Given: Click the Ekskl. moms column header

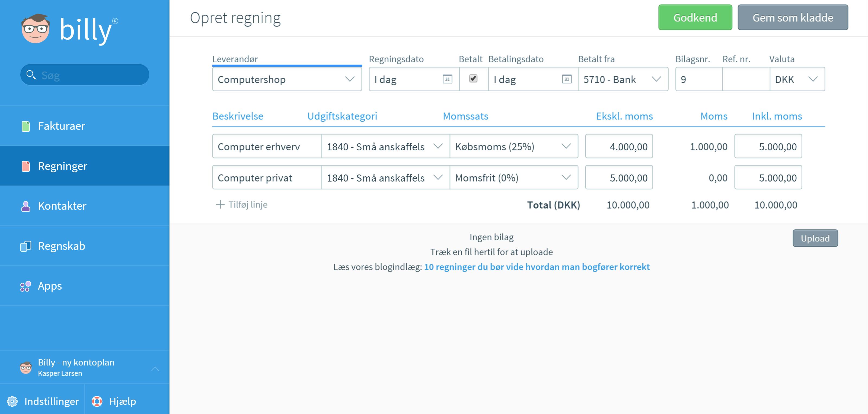Looking at the screenshot, I should tap(624, 116).
